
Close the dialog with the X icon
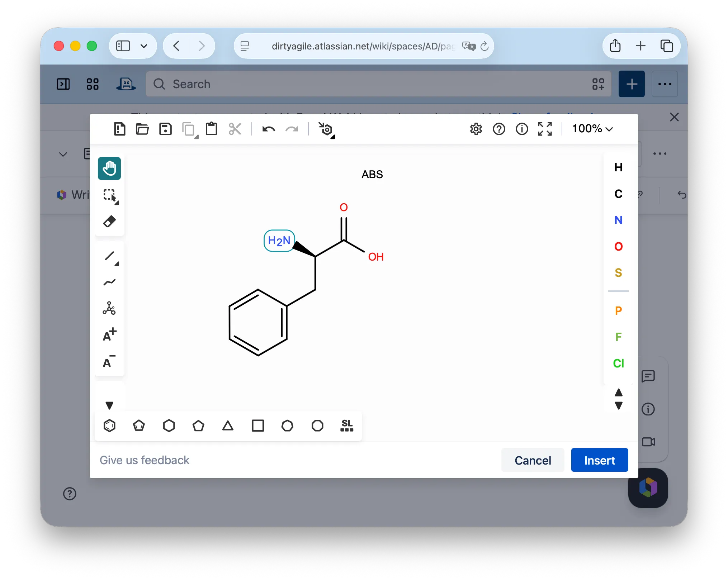coord(674,117)
